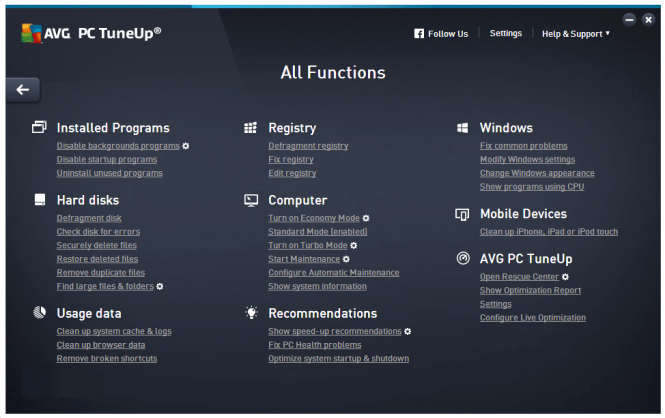Viewport: 665px width, 418px height.
Task: Click the Hard disks category icon
Action: [39, 200]
